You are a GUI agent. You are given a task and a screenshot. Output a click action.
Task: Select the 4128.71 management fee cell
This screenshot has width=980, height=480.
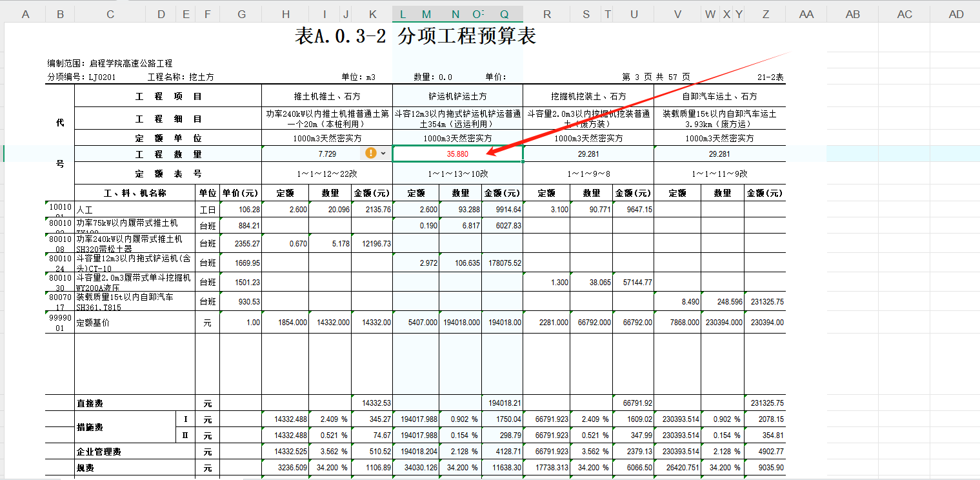pyautogui.click(x=502, y=452)
